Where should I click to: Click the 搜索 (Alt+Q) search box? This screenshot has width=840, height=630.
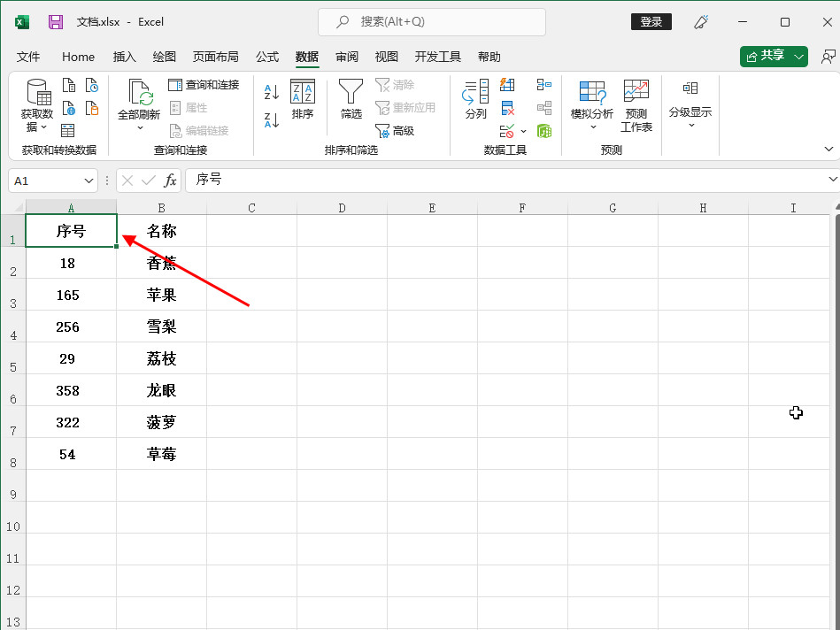(432, 22)
